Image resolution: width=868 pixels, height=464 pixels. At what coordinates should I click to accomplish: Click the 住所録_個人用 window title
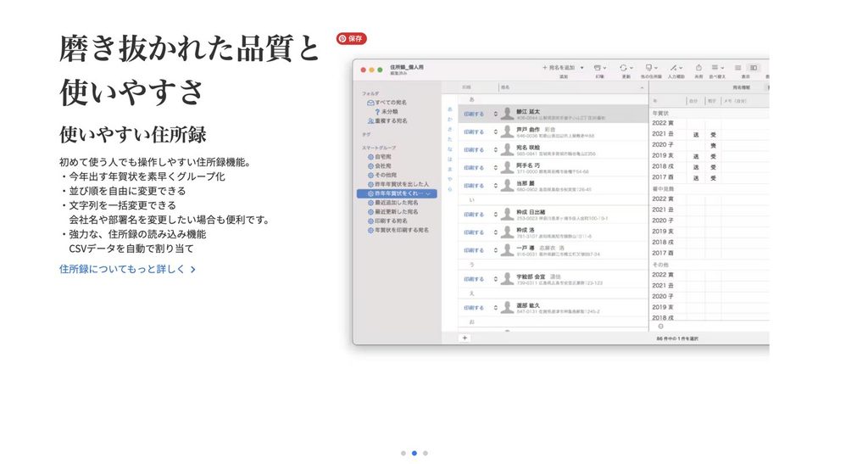(407, 66)
